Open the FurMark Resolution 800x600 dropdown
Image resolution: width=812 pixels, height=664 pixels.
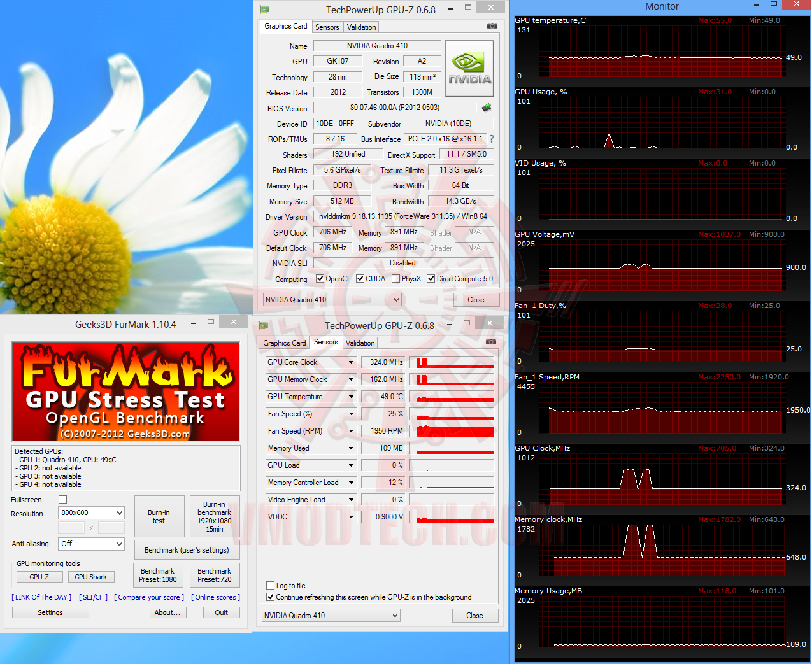[92, 512]
